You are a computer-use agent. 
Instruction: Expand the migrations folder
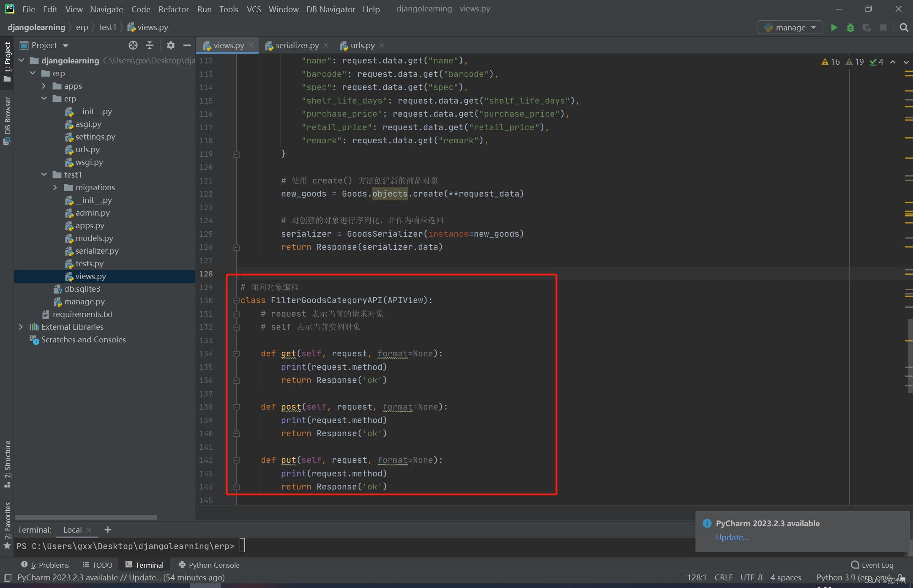pyautogui.click(x=55, y=187)
